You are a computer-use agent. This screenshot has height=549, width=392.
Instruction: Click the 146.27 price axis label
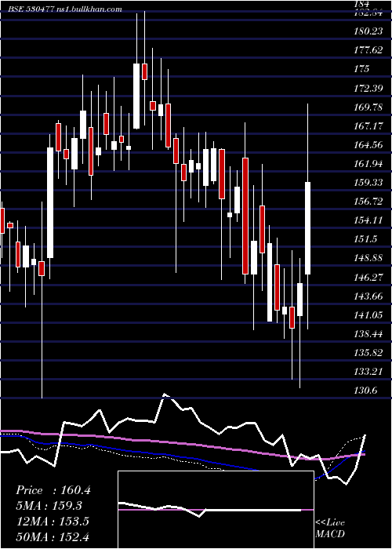pos(368,278)
